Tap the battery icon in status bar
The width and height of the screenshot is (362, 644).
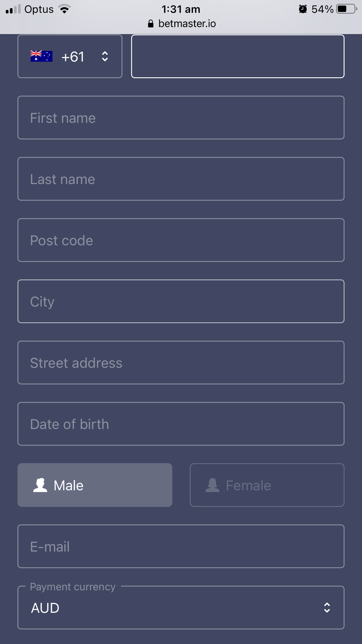(x=347, y=9)
